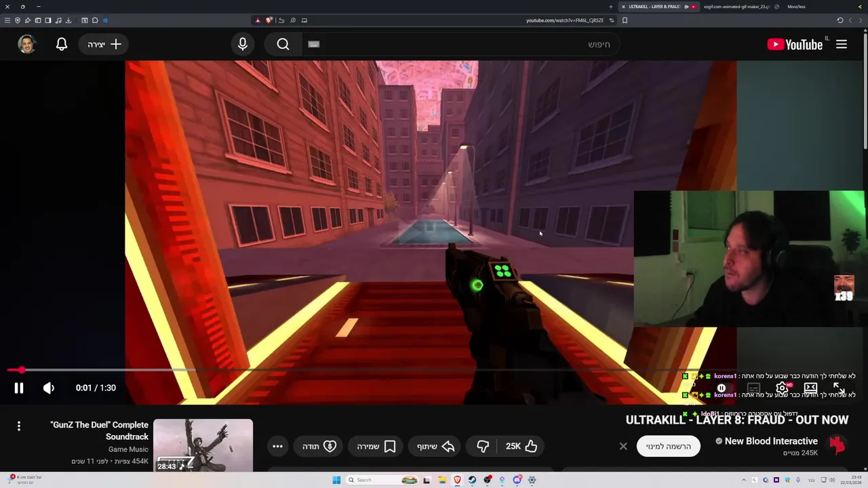Viewport: 868px width, 488px height.
Task: Click the Game Music channel name
Action: 128,449
